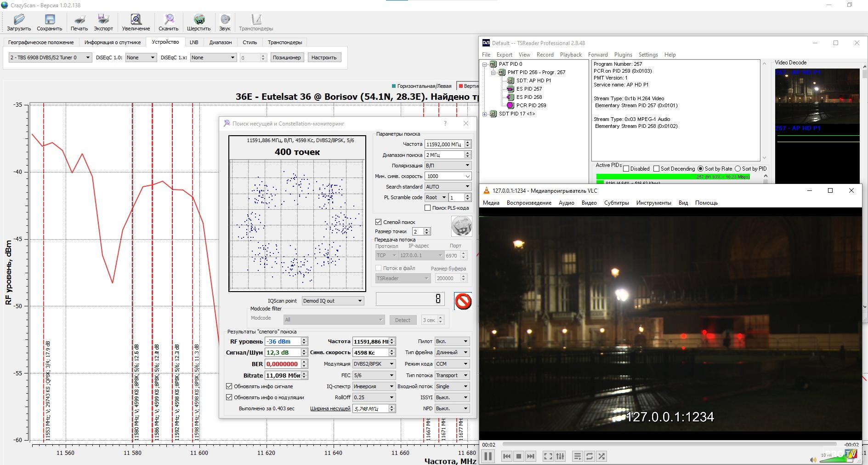The height and width of the screenshot is (465, 868).
Task: Pause playback in VLC
Action: point(488,456)
